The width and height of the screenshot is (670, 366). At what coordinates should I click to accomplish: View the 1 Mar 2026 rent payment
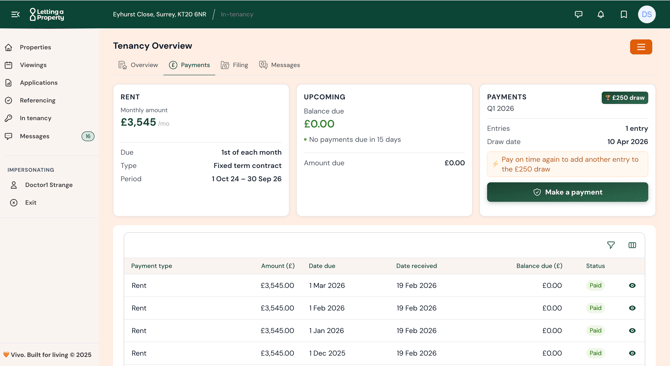coord(632,285)
